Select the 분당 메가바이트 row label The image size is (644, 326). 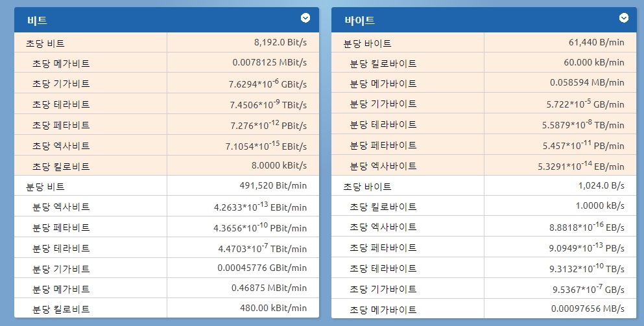click(x=383, y=84)
